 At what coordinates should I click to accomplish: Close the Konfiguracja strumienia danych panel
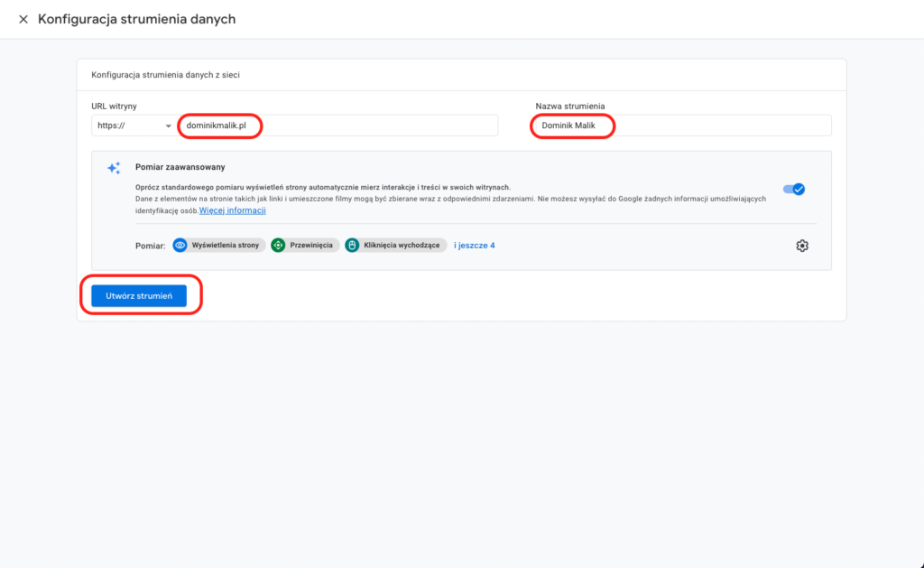tap(23, 19)
